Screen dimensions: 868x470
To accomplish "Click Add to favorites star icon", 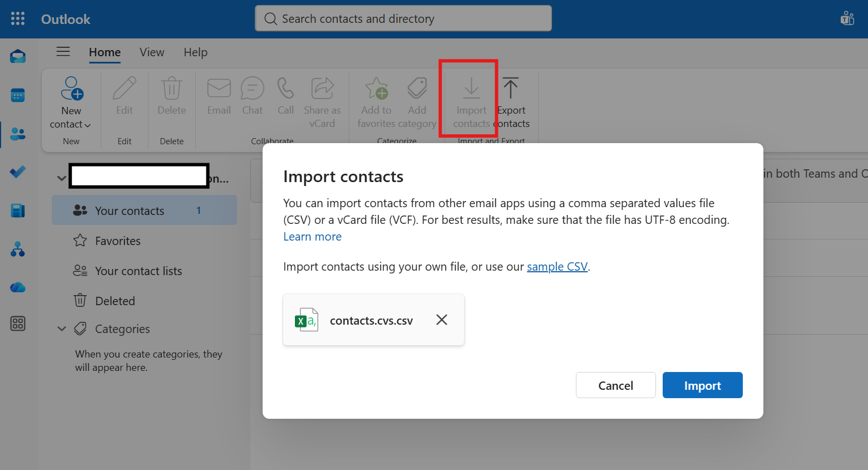I will (377, 89).
